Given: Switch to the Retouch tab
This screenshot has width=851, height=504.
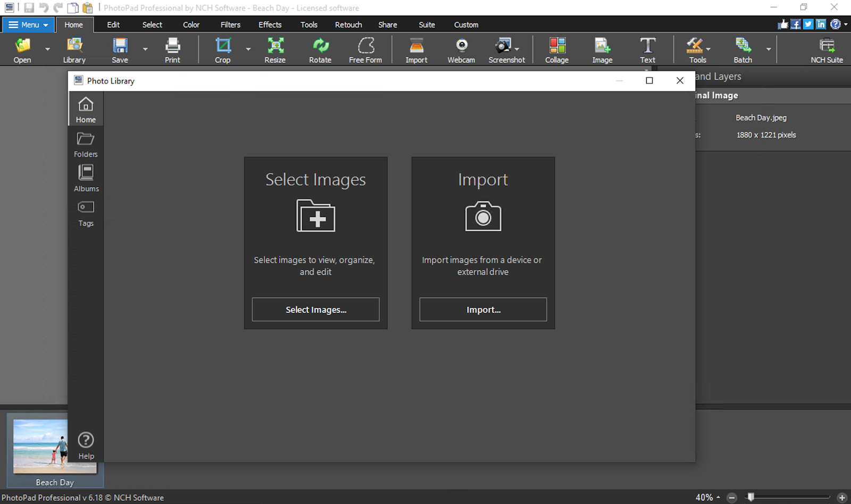Looking at the screenshot, I should coord(348,24).
